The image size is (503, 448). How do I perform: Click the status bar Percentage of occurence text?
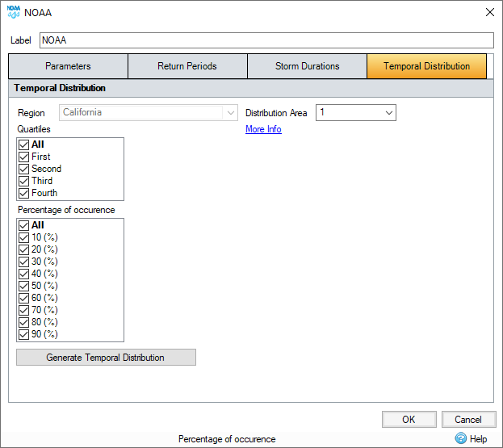click(x=227, y=439)
